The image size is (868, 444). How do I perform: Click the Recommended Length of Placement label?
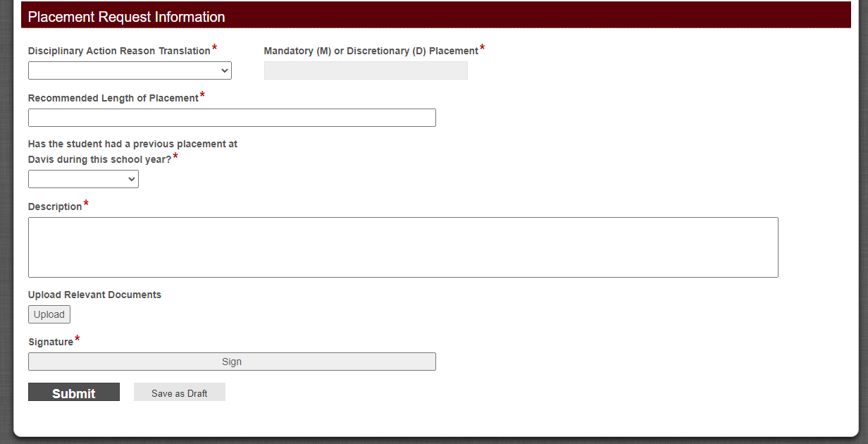tap(112, 97)
